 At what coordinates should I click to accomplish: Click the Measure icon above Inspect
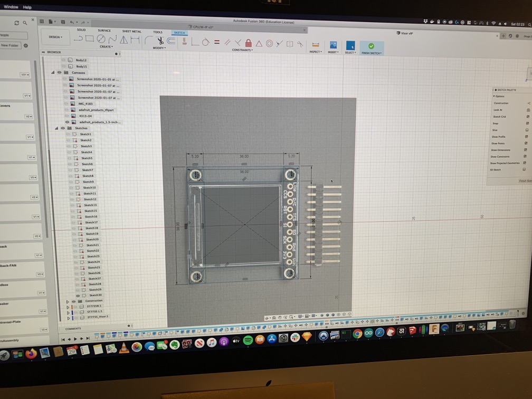point(316,44)
